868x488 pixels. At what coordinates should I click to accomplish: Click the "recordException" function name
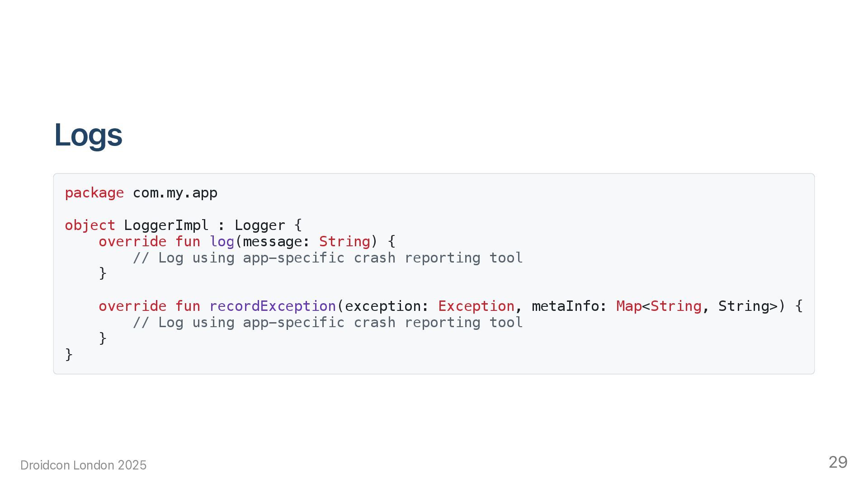(273, 306)
